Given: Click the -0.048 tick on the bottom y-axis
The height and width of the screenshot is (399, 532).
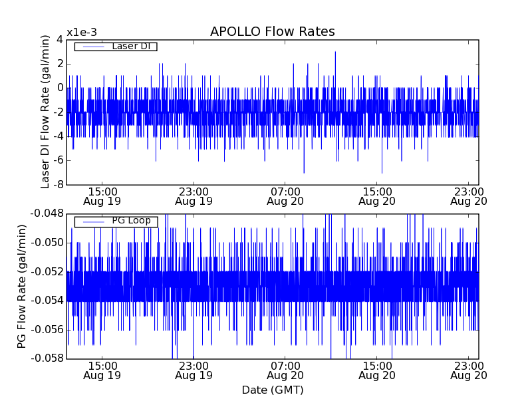Looking at the screenshot, I should (x=46, y=213).
